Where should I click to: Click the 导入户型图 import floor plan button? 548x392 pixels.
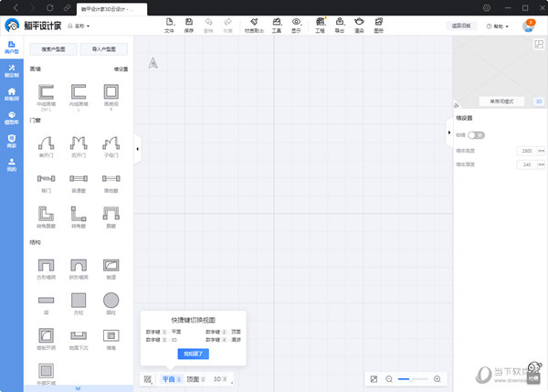(103, 49)
